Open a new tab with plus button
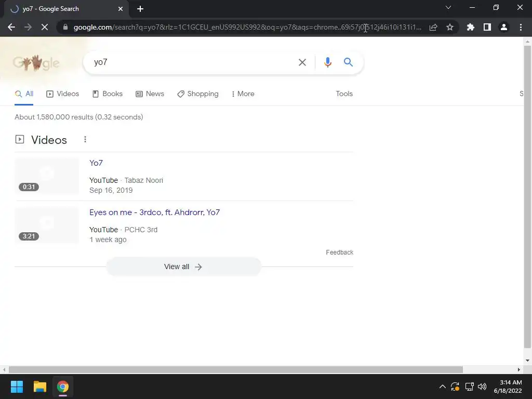The height and width of the screenshot is (399, 532). pyautogui.click(x=140, y=9)
